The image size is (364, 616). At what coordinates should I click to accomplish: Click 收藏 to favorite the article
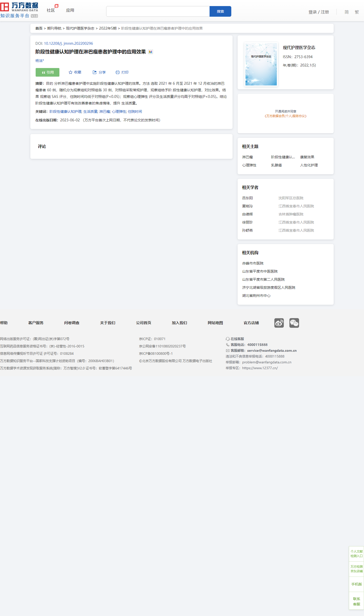click(75, 72)
